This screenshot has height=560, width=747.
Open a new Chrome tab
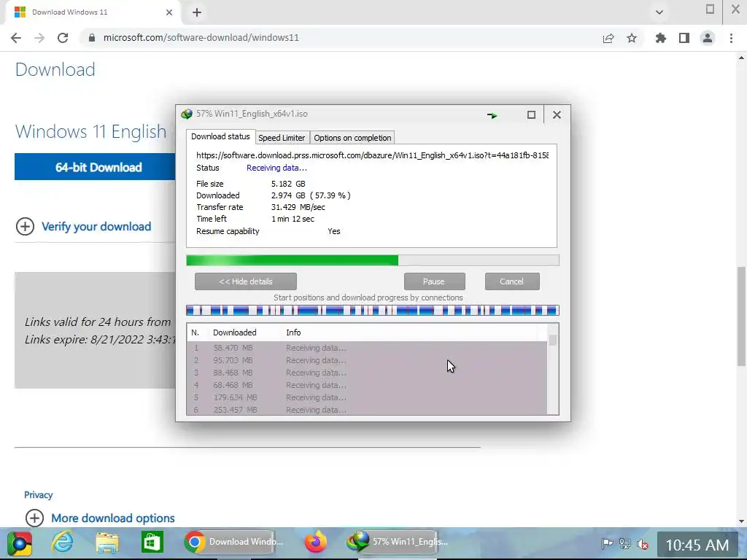click(197, 12)
